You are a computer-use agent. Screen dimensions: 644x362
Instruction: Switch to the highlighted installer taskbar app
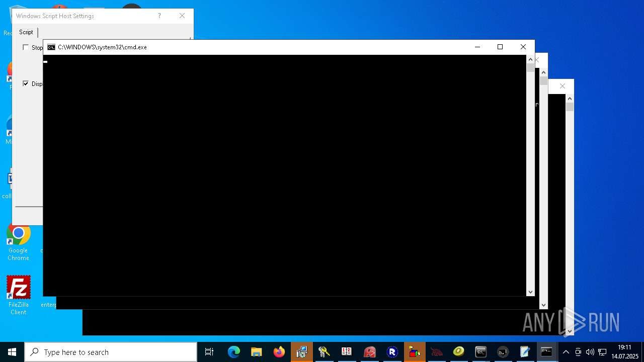[x=302, y=352]
